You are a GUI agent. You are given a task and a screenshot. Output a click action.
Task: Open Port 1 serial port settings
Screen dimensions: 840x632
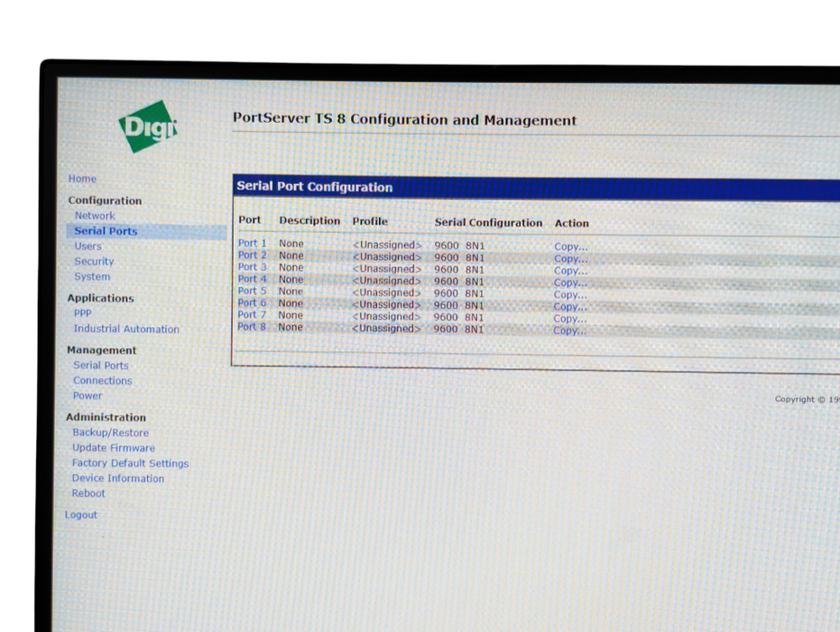(252, 243)
